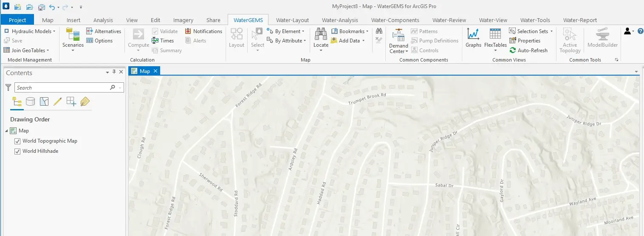The image size is (644, 236).
Task: Switch to the Water-Review tab
Action: coord(449,20)
